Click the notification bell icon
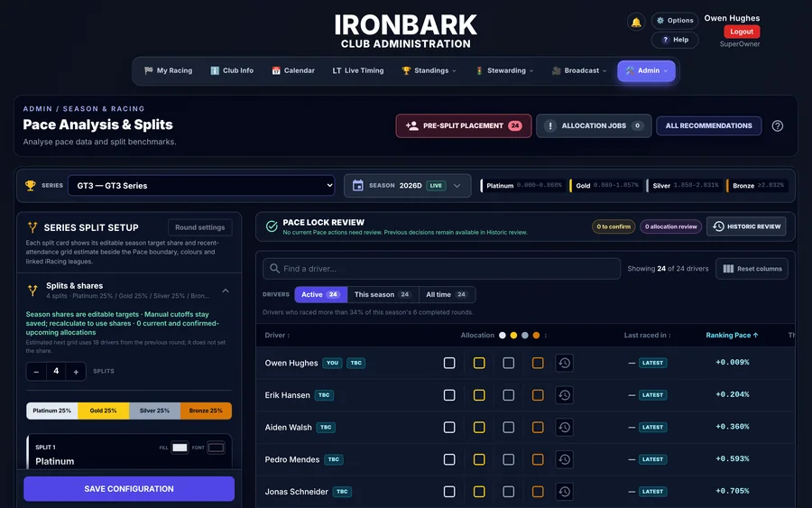This screenshot has height=508, width=812. tap(636, 23)
